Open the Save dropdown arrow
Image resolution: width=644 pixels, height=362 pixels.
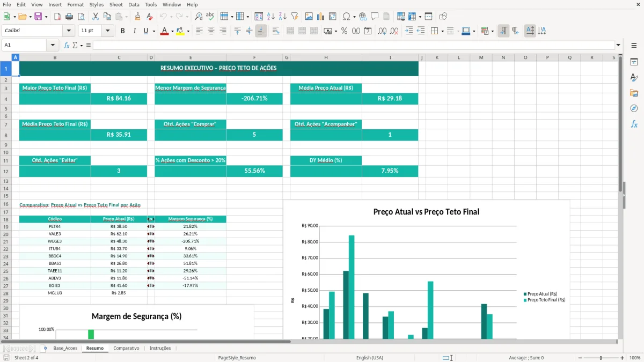click(x=46, y=17)
